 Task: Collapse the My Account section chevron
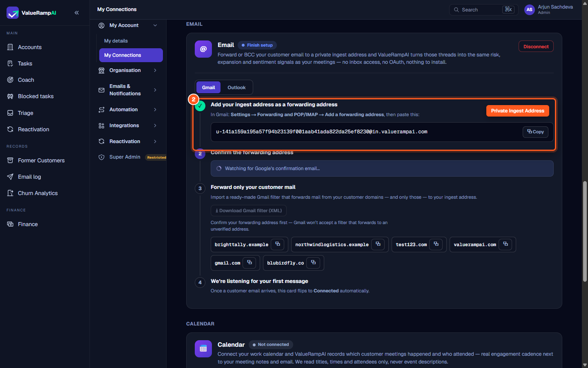(155, 25)
